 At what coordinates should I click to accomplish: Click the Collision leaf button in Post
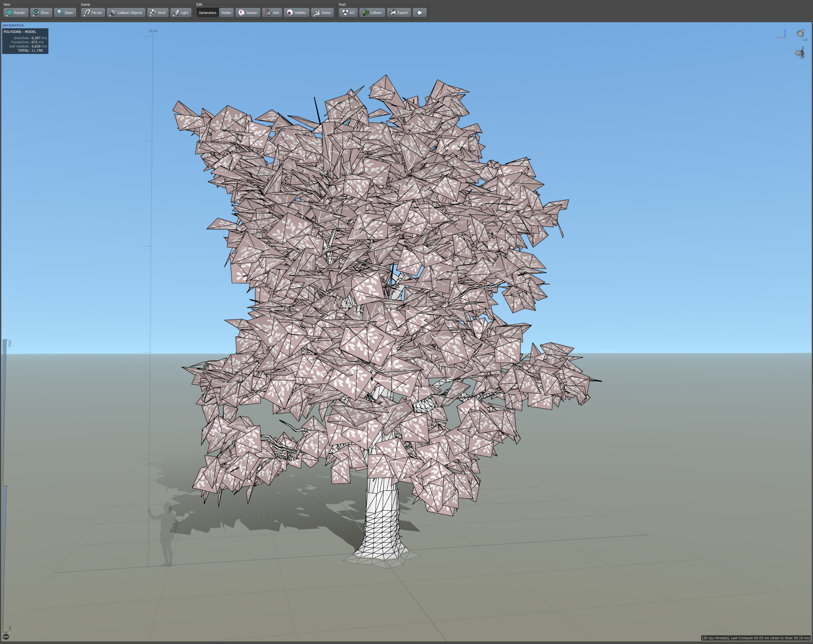(372, 12)
